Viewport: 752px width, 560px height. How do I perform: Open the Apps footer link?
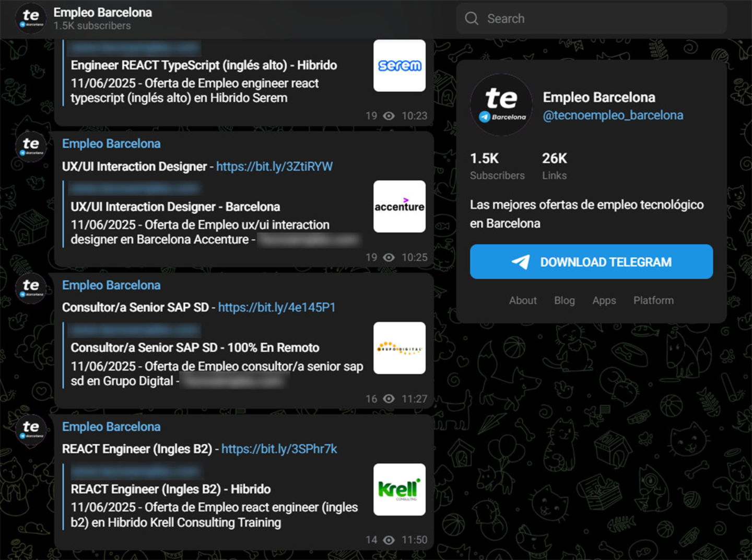(604, 300)
